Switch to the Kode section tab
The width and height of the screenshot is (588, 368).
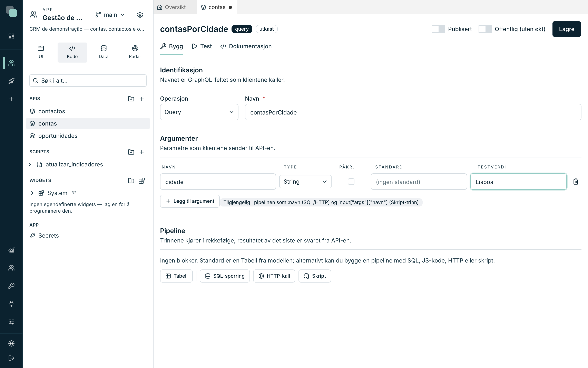72,52
